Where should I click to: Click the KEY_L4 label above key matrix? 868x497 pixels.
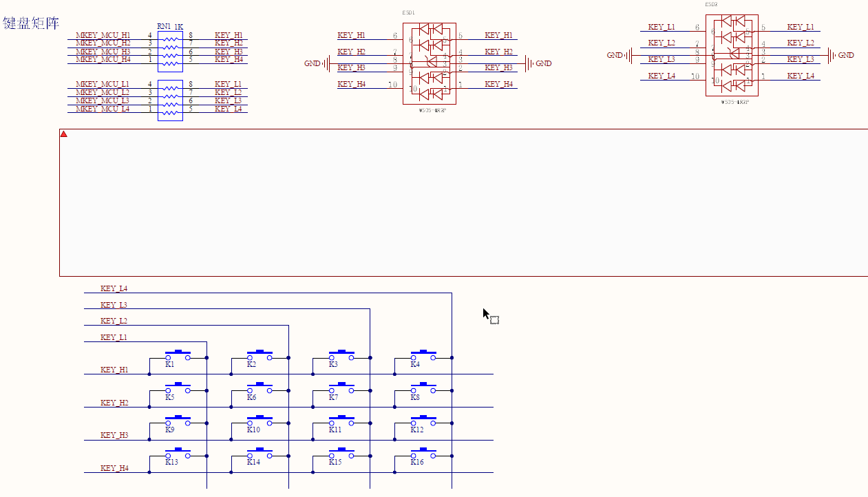(x=114, y=288)
